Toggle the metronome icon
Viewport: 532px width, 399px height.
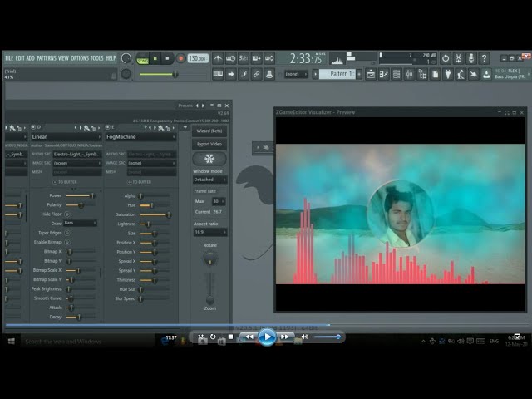coord(218,58)
